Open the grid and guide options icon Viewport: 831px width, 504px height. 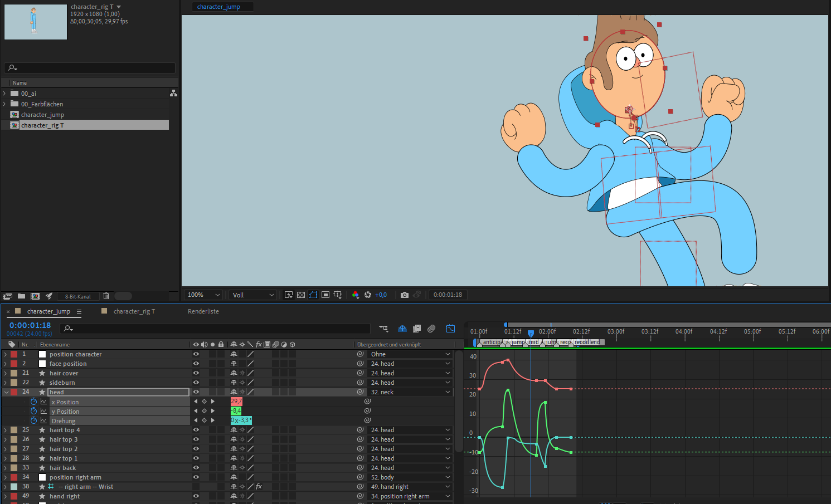(338, 295)
